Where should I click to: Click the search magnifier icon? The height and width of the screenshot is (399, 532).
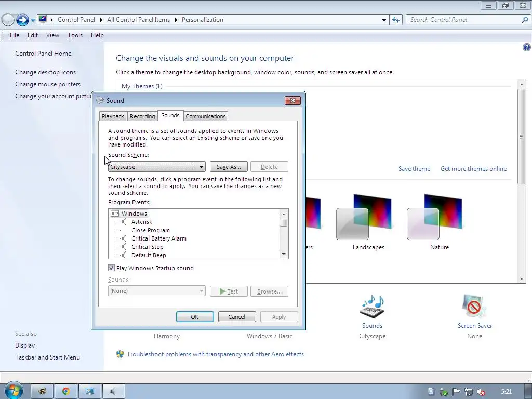pyautogui.click(x=525, y=20)
